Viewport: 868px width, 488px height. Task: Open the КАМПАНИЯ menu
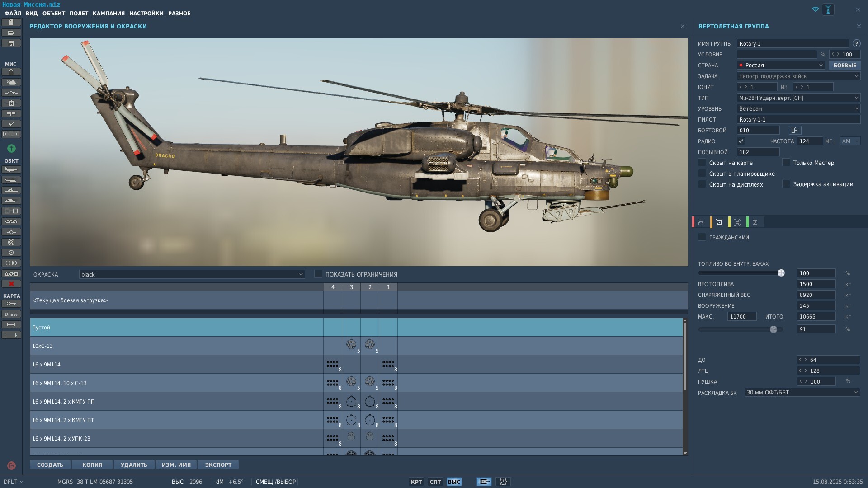108,14
